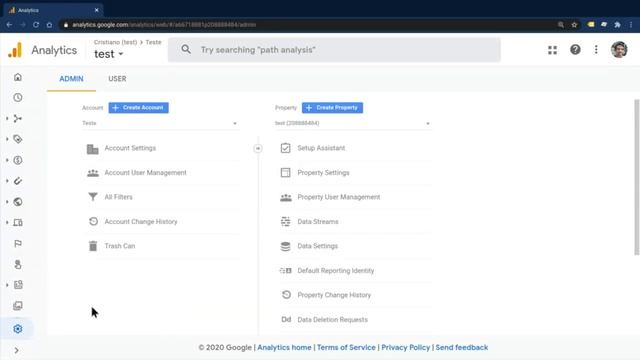Collapse the account column circle arrow
This screenshot has width=640, height=360.
(258, 149)
